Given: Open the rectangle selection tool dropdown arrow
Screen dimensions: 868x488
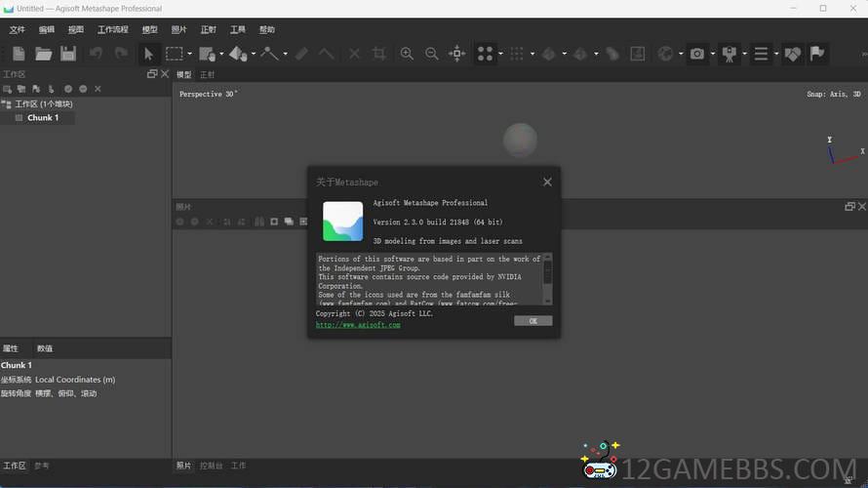Looking at the screenshot, I should (188, 55).
